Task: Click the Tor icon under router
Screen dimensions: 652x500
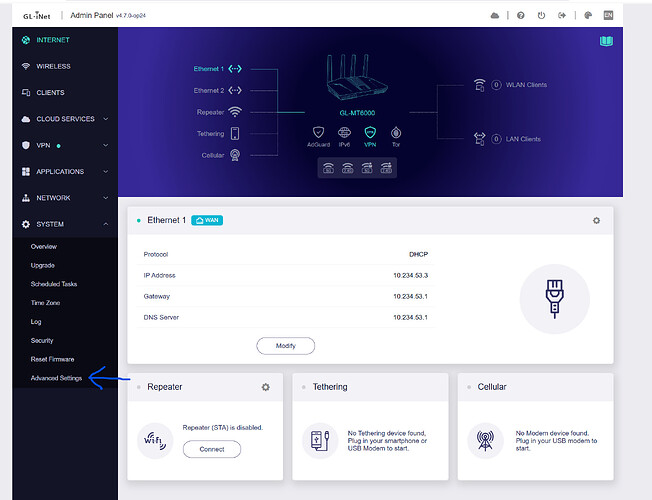Action: pos(396,132)
